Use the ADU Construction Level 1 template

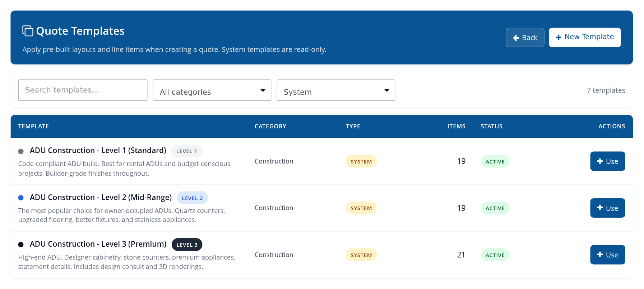click(x=607, y=161)
